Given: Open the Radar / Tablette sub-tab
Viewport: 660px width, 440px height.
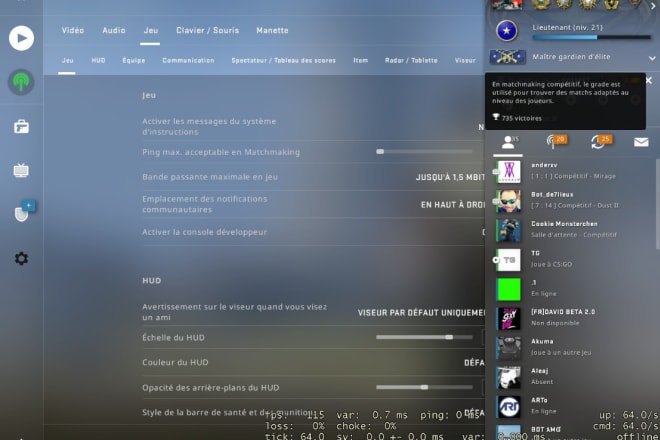Looking at the screenshot, I should click(x=411, y=61).
